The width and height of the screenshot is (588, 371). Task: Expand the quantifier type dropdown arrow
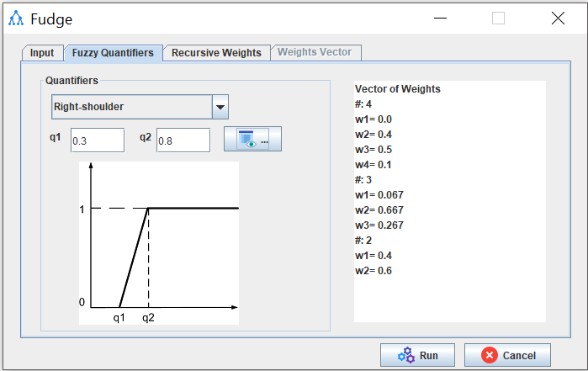[x=220, y=107]
